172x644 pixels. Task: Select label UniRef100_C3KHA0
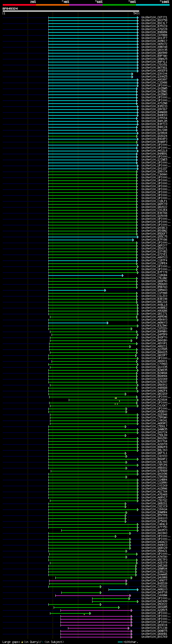coord(154,174)
